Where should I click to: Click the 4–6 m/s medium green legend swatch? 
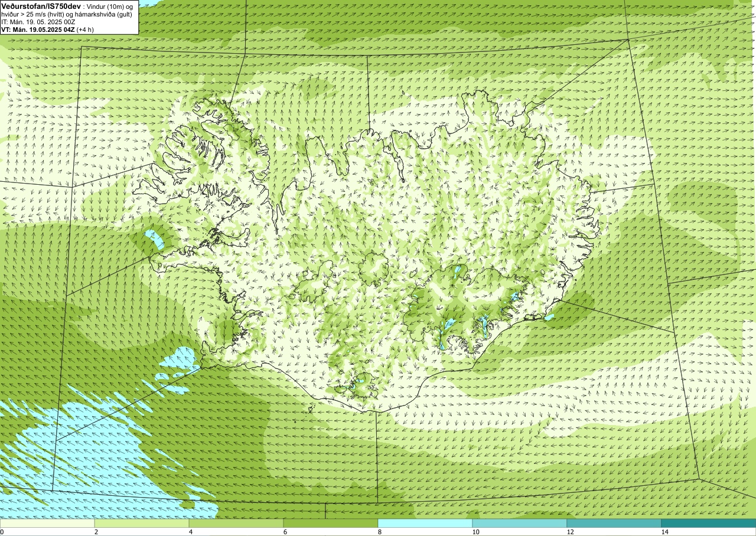pyautogui.click(x=236, y=523)
